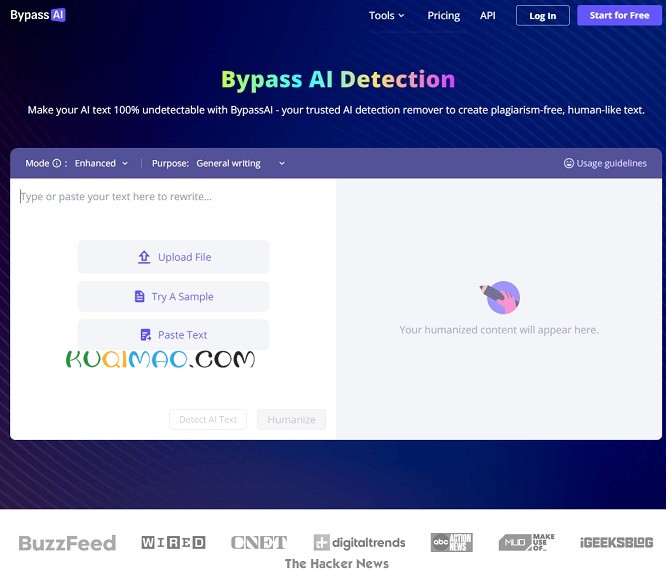Click the Humanize button
The width and height of the screenshot is (666, 570).
291,420
